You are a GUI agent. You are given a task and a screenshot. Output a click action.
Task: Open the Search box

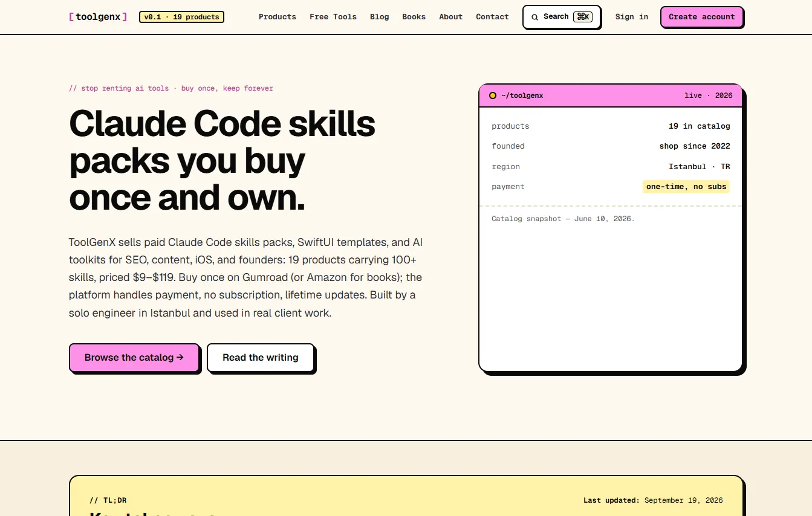pyautogui.click(x=562, y=17)
